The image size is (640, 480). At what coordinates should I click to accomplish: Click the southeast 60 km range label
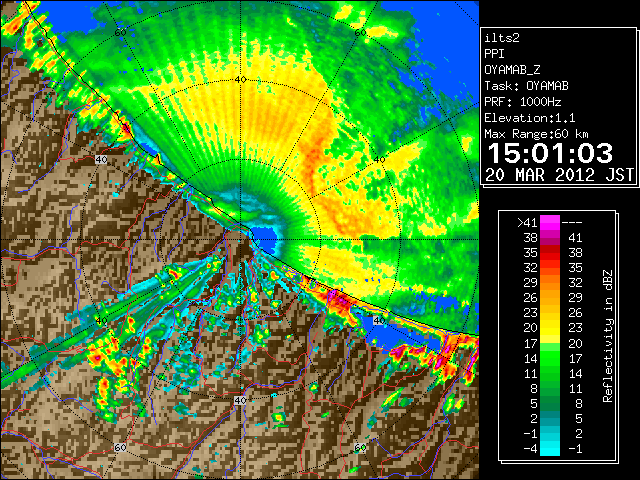[360, 447]
